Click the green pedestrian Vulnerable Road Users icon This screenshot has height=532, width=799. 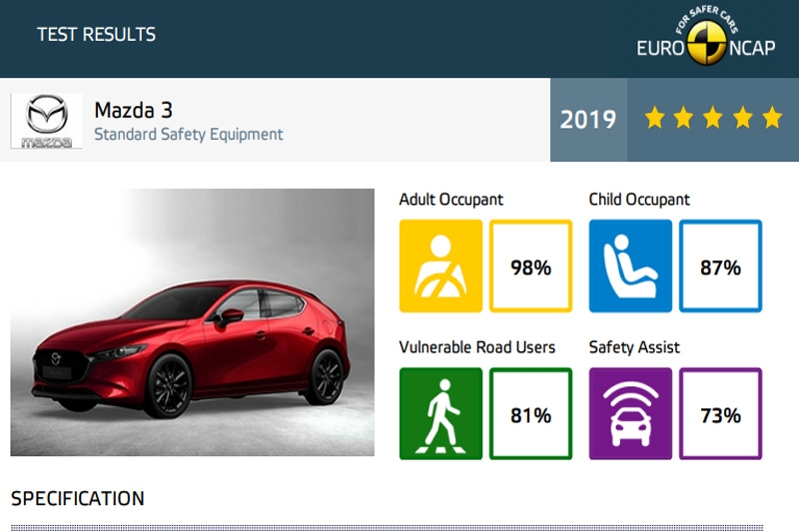click(x=440, y=413)
